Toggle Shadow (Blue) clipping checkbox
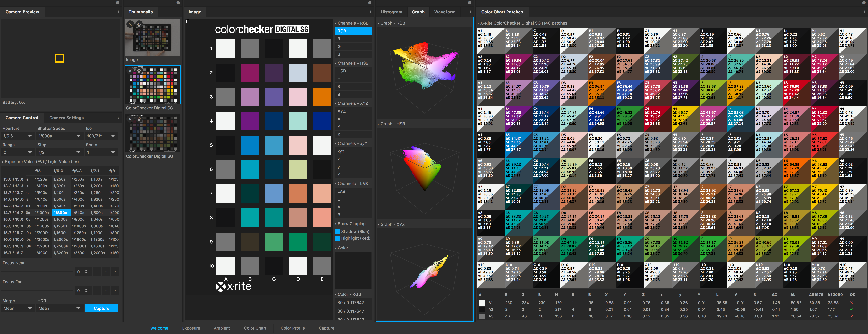Image resolution: width=868 pixels, height=334 pixels. click(337, 231)
